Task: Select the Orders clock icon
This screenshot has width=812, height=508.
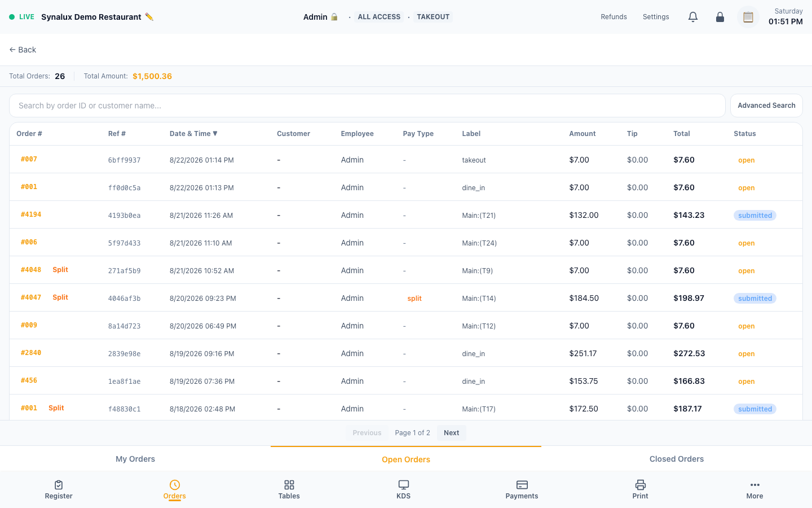Action: (175, 485)
